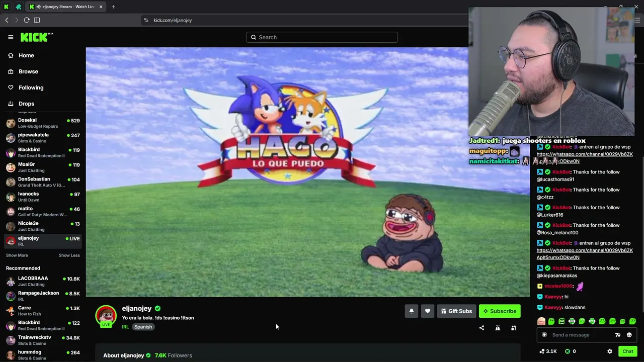Open recommended hummdog channel
Image resolution: width=644 pixels, height=362 pixels.
pos(42,355)
